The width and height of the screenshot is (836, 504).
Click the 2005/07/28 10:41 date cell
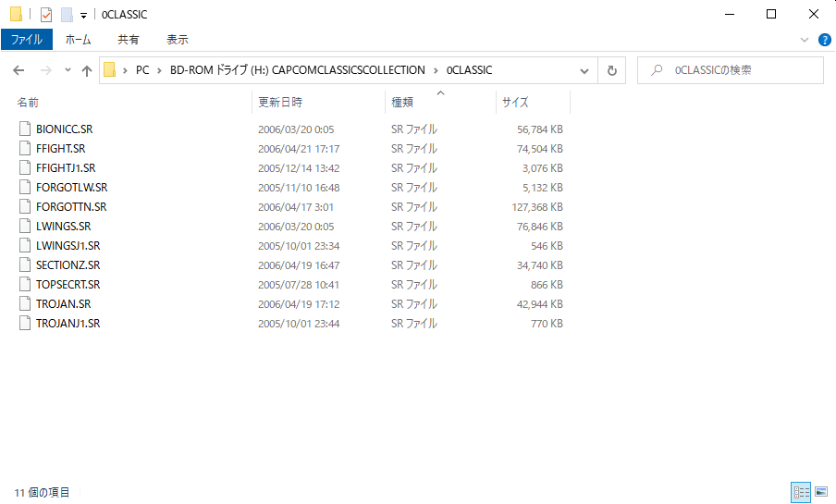299,285
